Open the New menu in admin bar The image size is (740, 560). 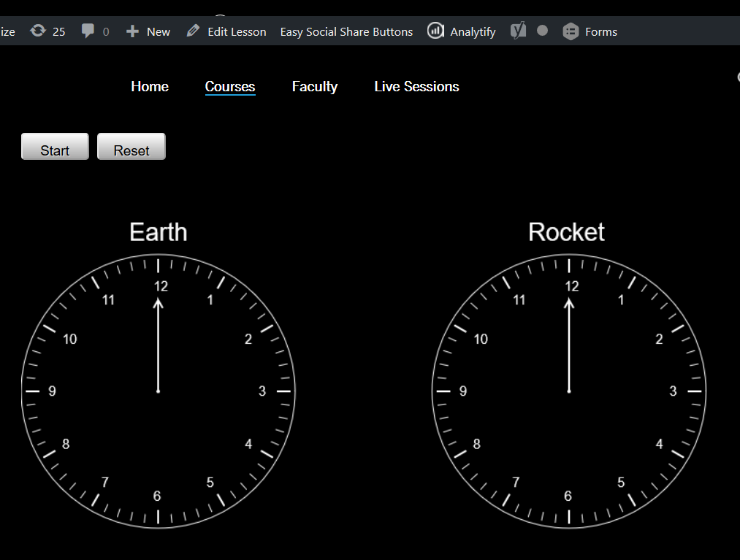click(x=148, y=31)
